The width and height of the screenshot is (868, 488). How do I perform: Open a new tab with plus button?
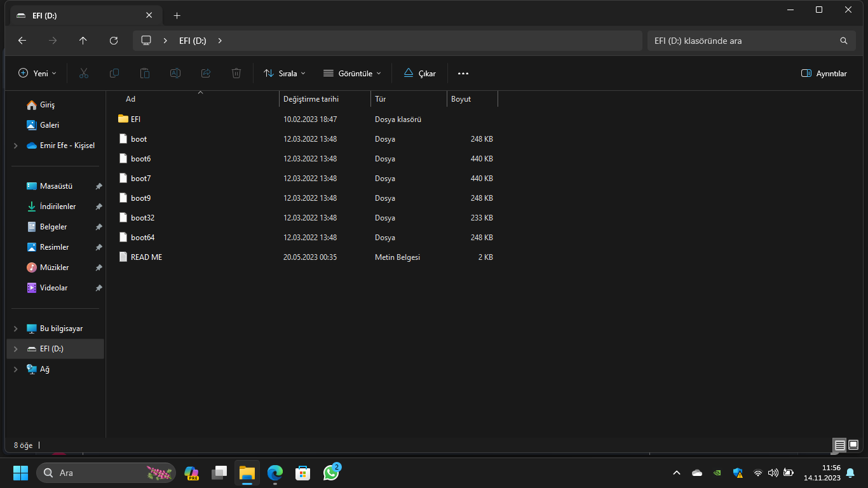(177, 15)
